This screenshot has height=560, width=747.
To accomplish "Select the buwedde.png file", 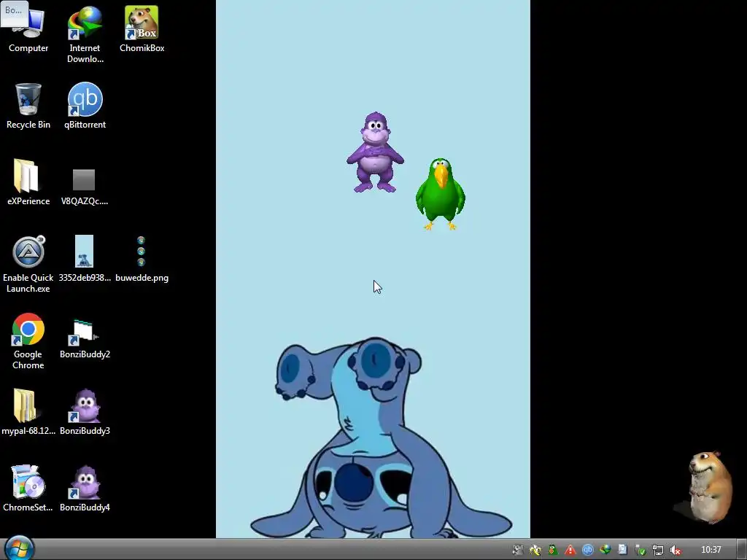I will point(142,259).
